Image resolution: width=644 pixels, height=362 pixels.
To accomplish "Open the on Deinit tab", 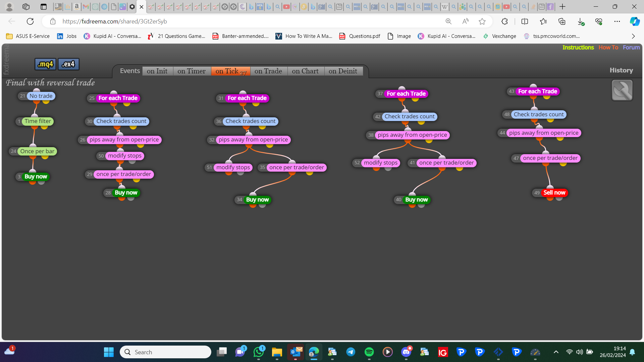I will coord(343,71).
